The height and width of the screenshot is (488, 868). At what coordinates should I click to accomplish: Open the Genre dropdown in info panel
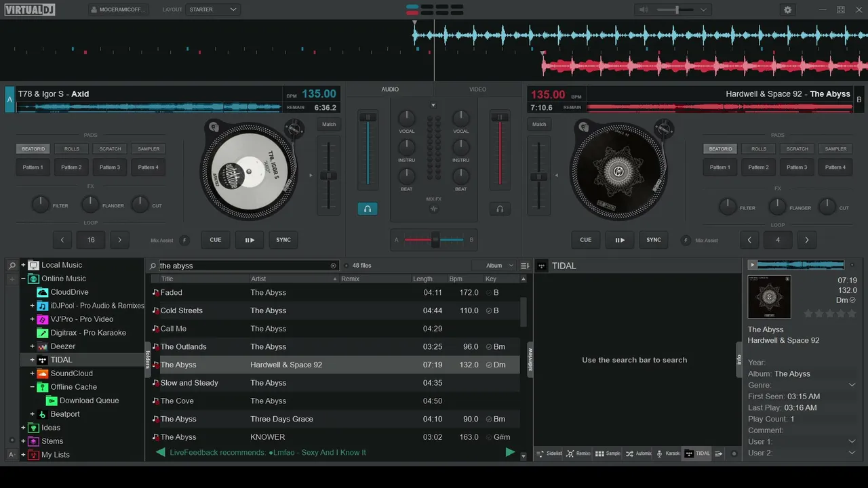[852, 385]
